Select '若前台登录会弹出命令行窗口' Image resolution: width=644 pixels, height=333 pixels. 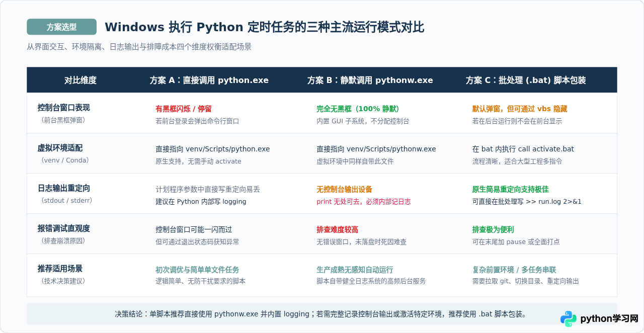tap(197, 121)
